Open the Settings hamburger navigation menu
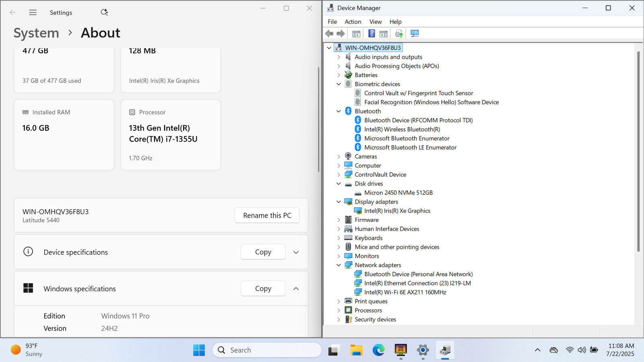Image resolution: width=644 pixels, height=362 pixels. pos(33,12)
